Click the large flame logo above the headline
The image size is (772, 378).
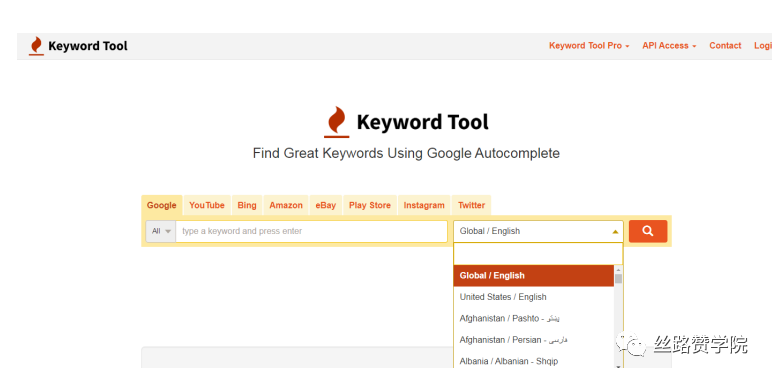click(337, 122)
